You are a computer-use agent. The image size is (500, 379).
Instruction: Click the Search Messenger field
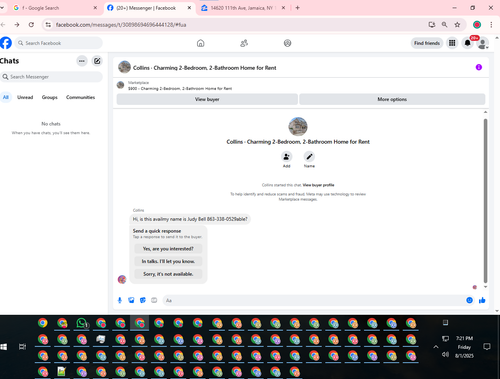(51, 77)
